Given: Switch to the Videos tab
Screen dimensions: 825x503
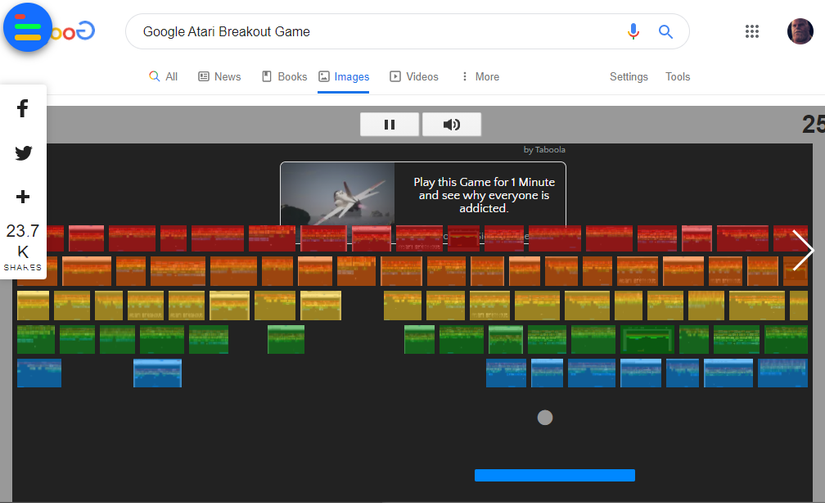Looking at the screenshot, I should coord(414,77).
